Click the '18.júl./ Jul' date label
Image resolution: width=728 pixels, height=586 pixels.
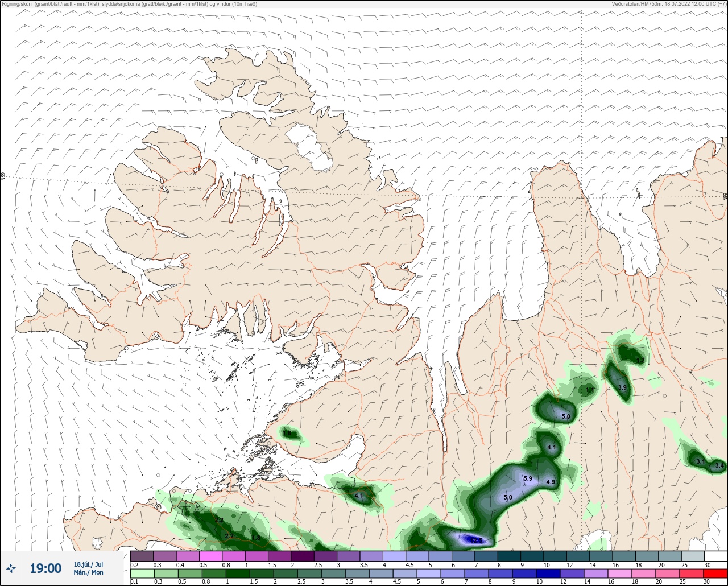pos(89,564)
